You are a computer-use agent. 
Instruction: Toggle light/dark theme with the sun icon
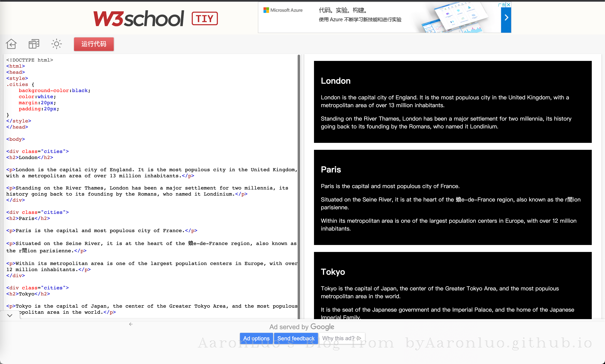click(57, 44)
